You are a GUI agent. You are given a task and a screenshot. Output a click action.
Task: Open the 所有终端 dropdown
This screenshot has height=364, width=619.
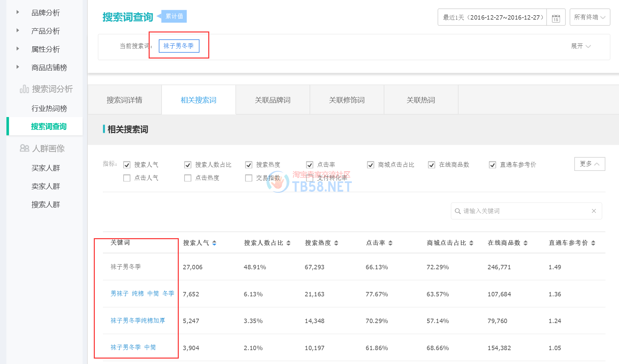point(590,17)
